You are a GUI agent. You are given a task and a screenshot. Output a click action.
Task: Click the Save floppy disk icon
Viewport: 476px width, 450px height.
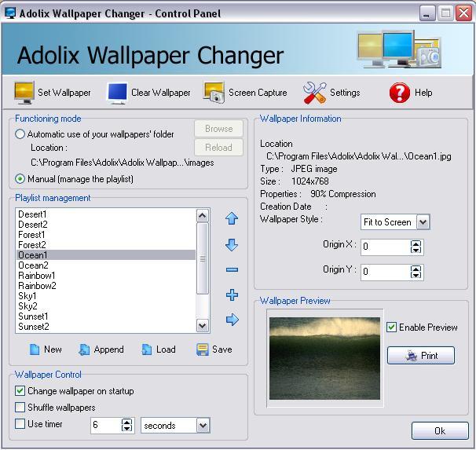pyautogui.click(x=203, y=349)
